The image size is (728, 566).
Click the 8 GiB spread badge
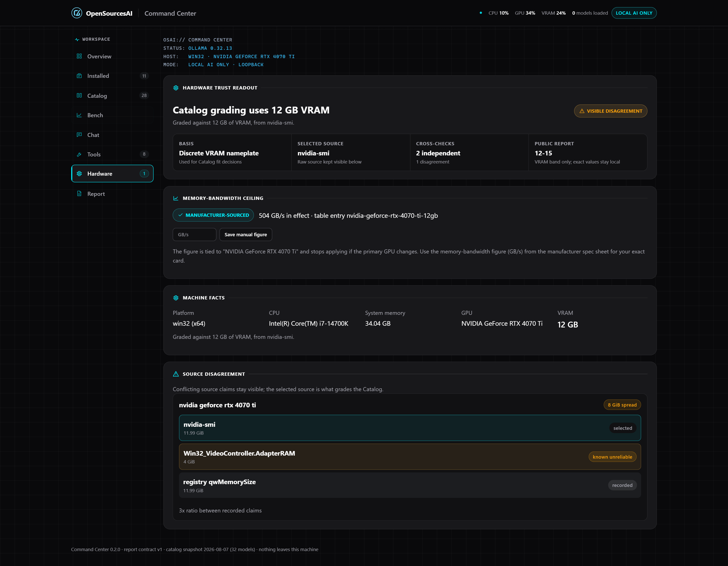click(x=622, y=405)
